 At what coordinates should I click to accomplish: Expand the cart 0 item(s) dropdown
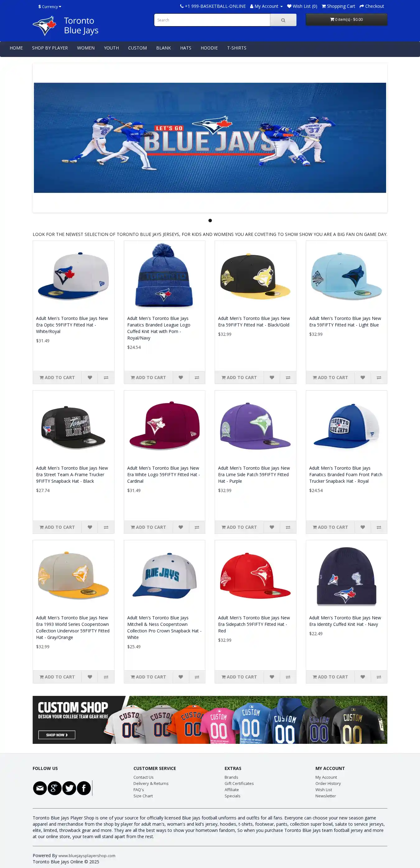click(346, 20)
